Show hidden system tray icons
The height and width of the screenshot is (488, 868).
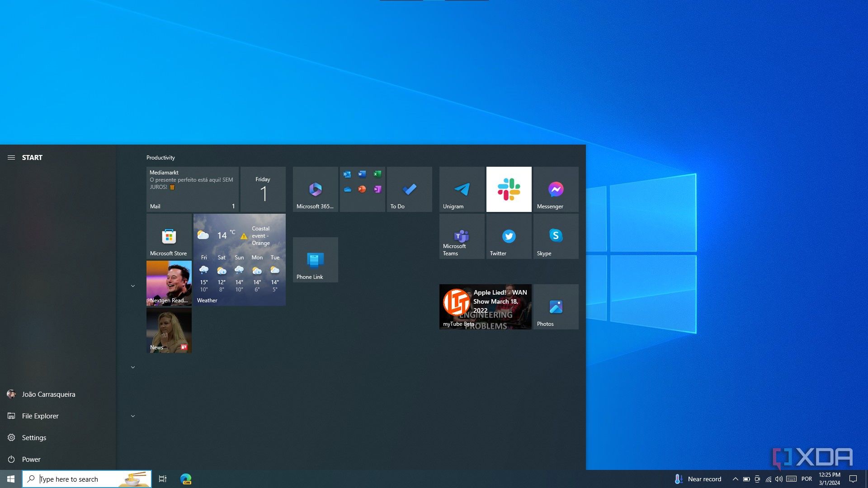tap(735, 479)
